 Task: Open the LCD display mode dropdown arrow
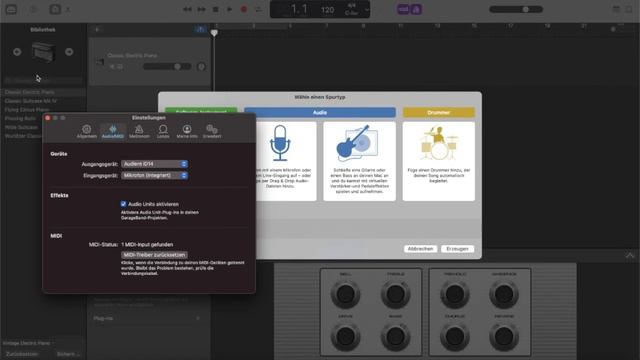[x=367, y=9]
